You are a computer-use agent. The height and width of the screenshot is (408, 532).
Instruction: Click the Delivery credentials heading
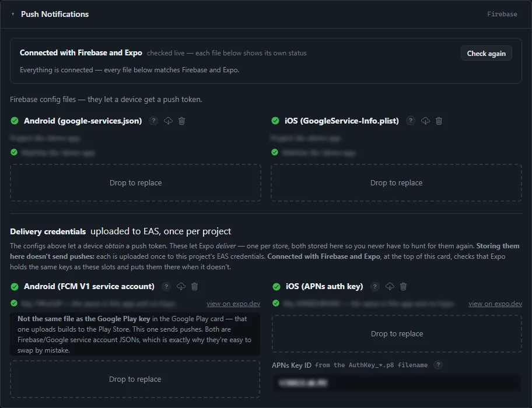pyautogui.click(x=48, y=231)
